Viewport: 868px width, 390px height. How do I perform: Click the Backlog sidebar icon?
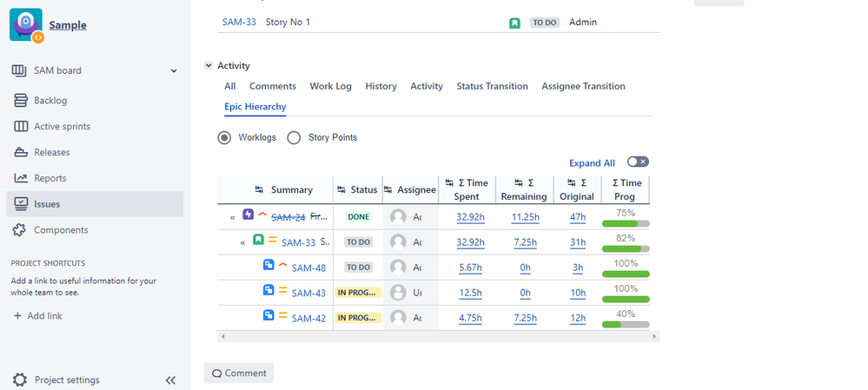click(x=21, y=100)
